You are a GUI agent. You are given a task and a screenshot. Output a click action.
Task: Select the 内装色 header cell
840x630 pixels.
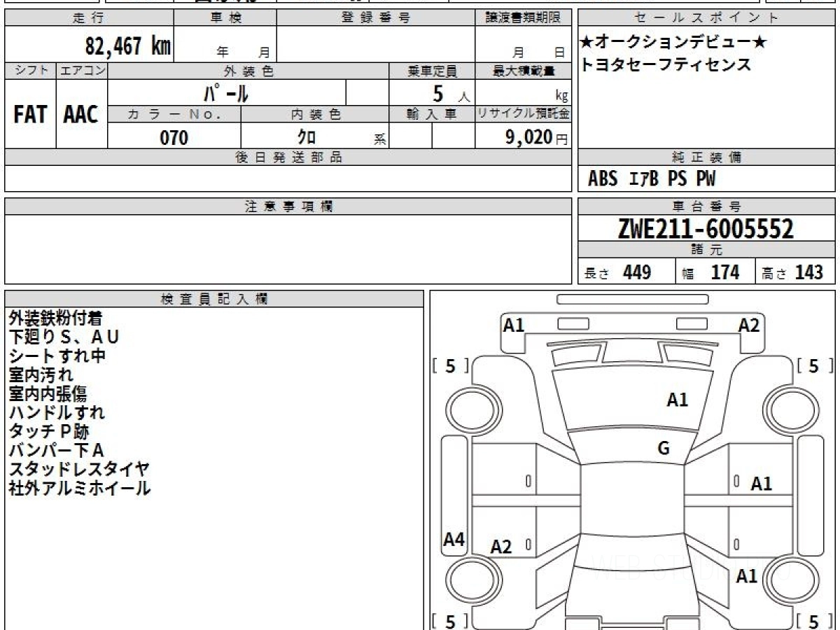[315, 114]
